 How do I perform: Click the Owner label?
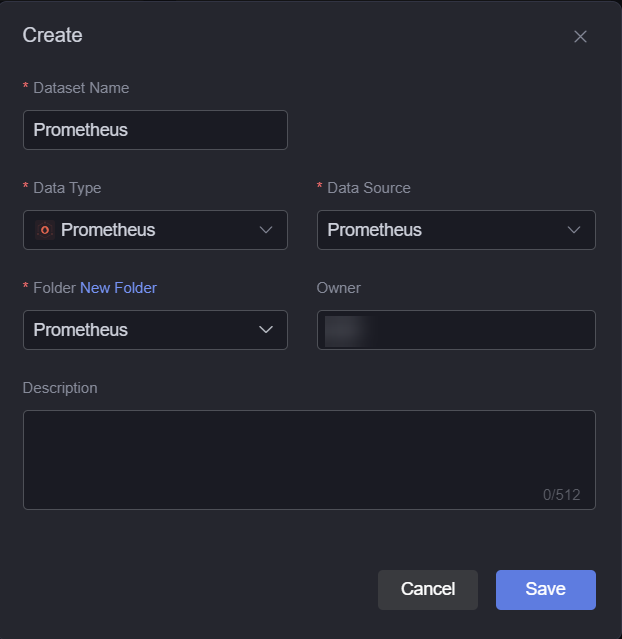click(x=339, y=288)
